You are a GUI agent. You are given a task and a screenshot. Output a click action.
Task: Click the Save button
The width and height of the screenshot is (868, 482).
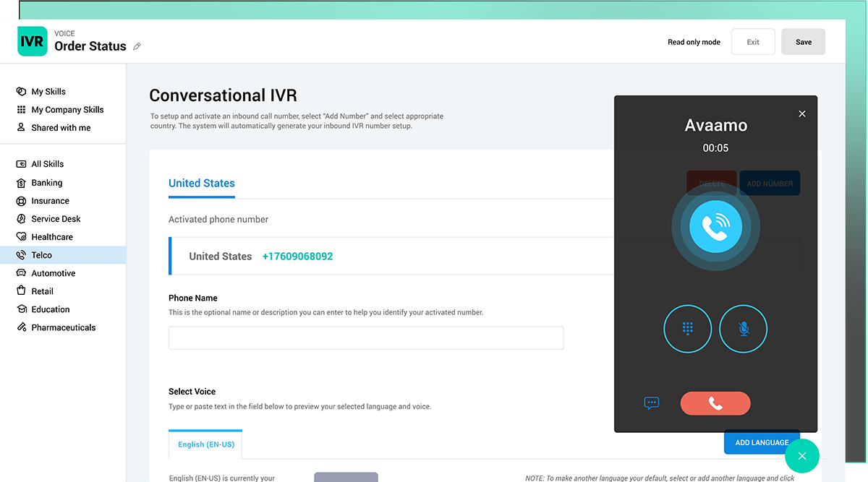pyautogui.click(x=803, y=42)
